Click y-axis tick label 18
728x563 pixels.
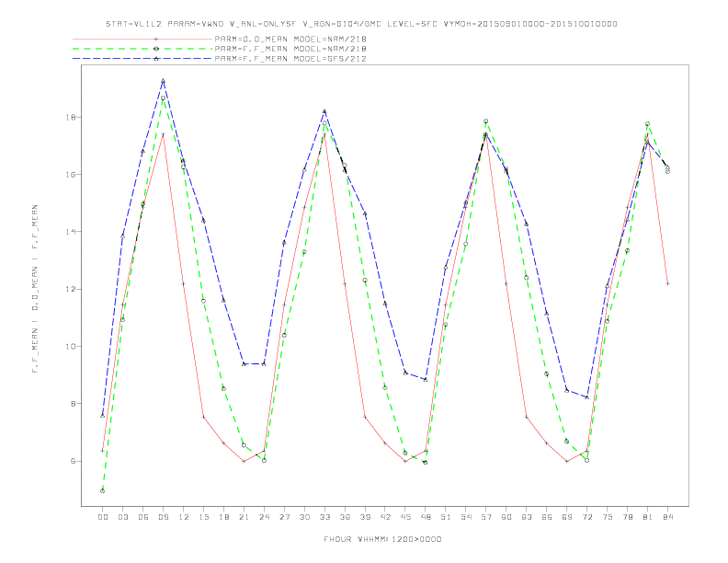pyautogui.click(x=71, y=117)
